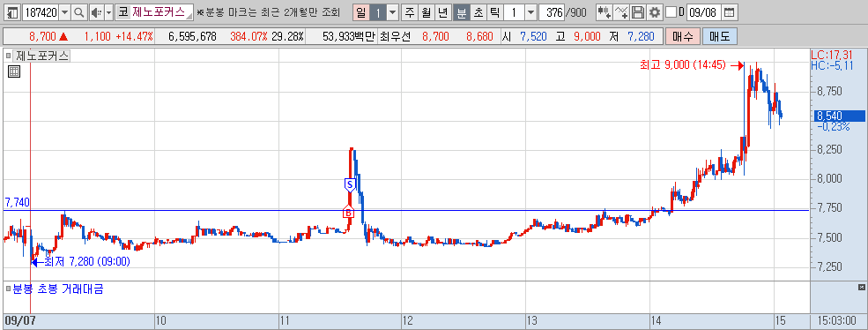Screen dimensions: 868x330
Task: Toggle the speaker sound alert icon
Action: pos(96,11)
